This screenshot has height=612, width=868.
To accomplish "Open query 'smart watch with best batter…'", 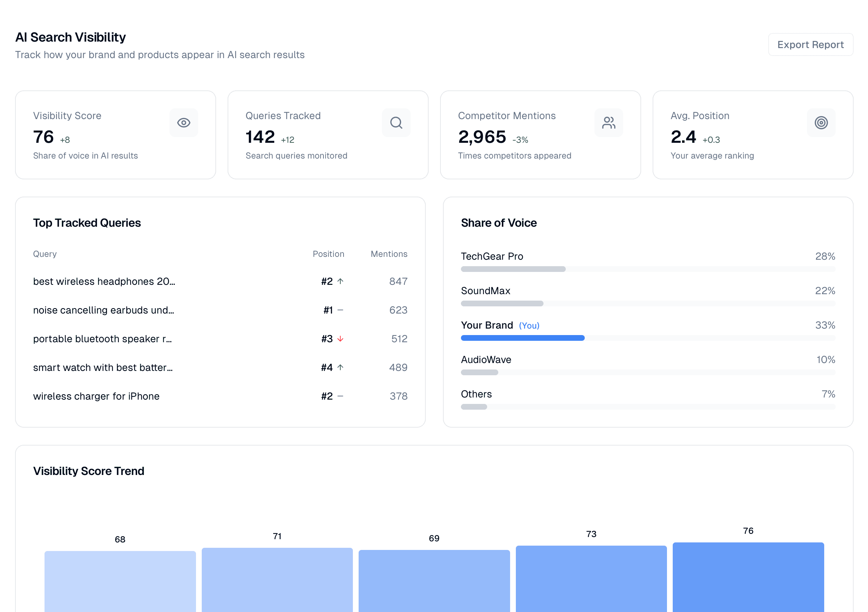I will pyautogui.click(x=103, y=368).
